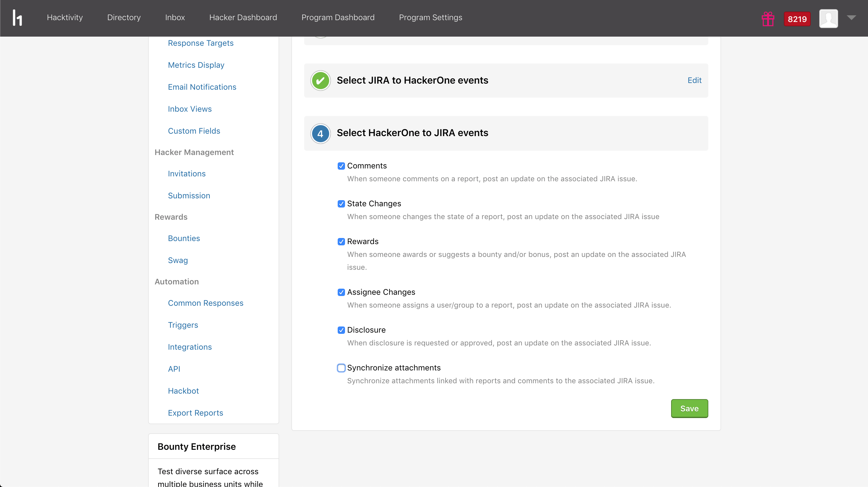Click the step 4 number circle

click(320, 133)
